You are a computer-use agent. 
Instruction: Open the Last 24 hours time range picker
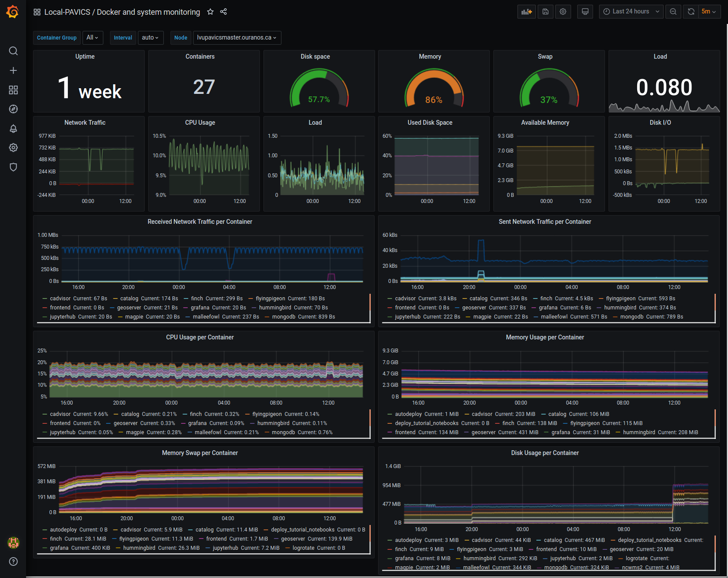pos(631,12)
